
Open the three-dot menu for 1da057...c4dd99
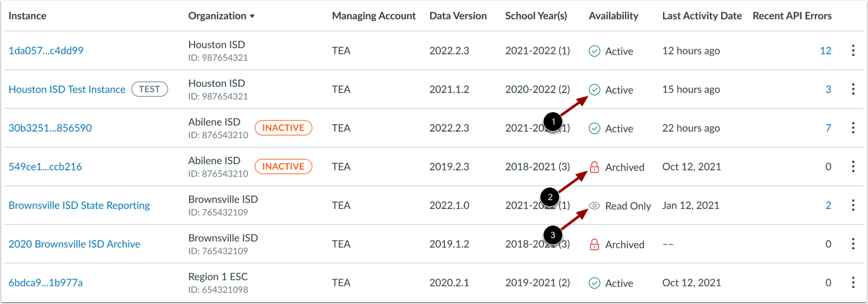pyautogui.click(x=853, y=51)
